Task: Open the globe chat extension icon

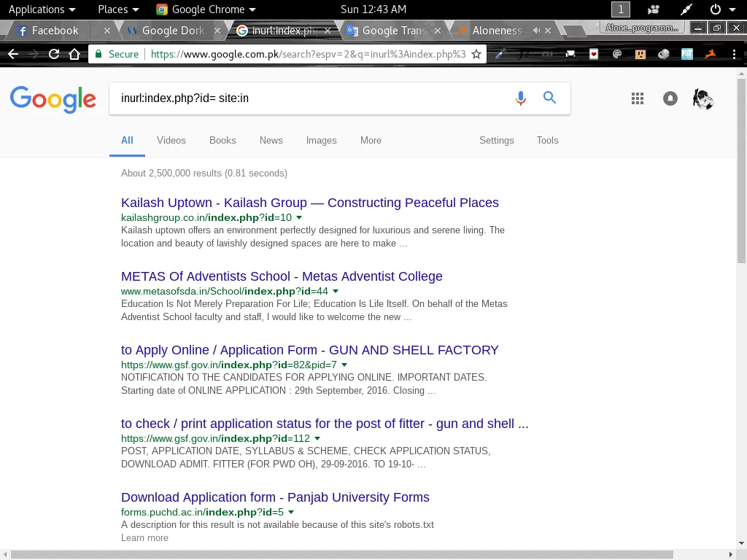Action: (664, 54)
